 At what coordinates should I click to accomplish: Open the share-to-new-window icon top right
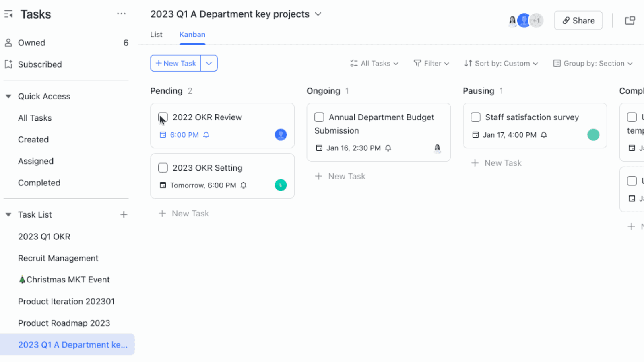(x=630, y=20)
